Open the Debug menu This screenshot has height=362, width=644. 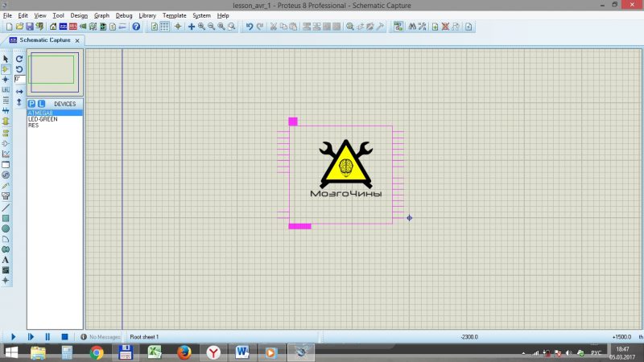coord(124,15)
